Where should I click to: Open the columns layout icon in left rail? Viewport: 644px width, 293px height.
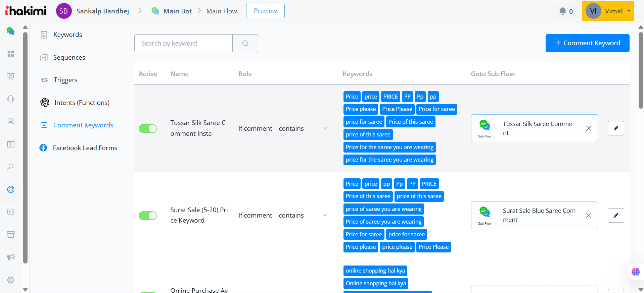click(11, 144)
